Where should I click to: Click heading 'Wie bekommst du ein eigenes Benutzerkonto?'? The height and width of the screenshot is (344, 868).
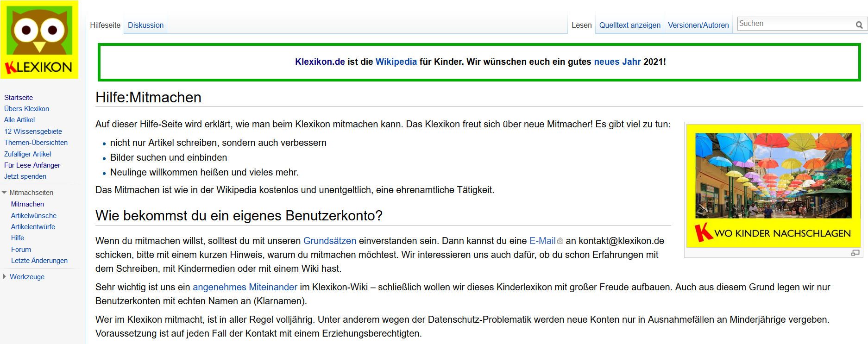click(239, 216)
